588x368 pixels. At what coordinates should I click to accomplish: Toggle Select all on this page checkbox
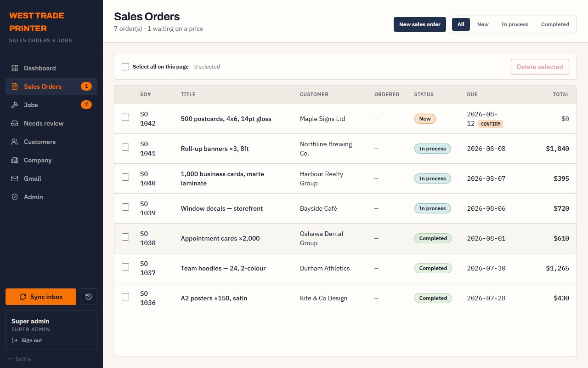point(125,67)
